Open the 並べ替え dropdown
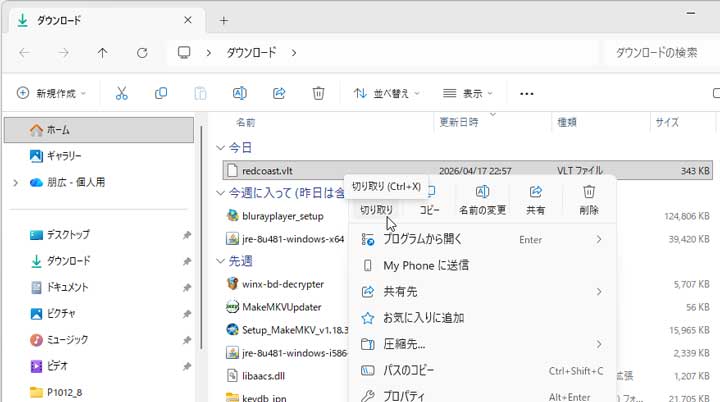The width and height of the screenshot is (720, 402). tap(386, 94)
